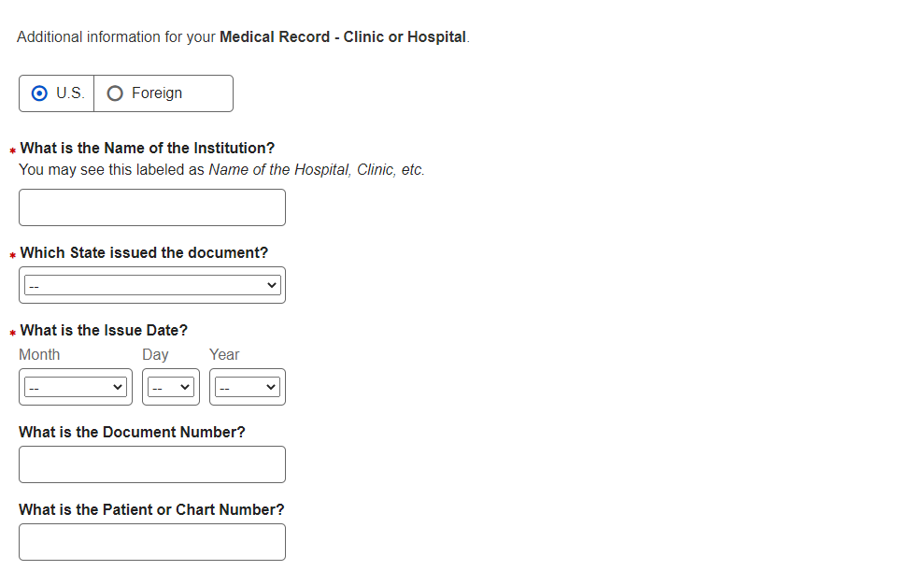Click the 'Month' label above the date selector
The image size is (924, 585).
(x=39, y=354)
